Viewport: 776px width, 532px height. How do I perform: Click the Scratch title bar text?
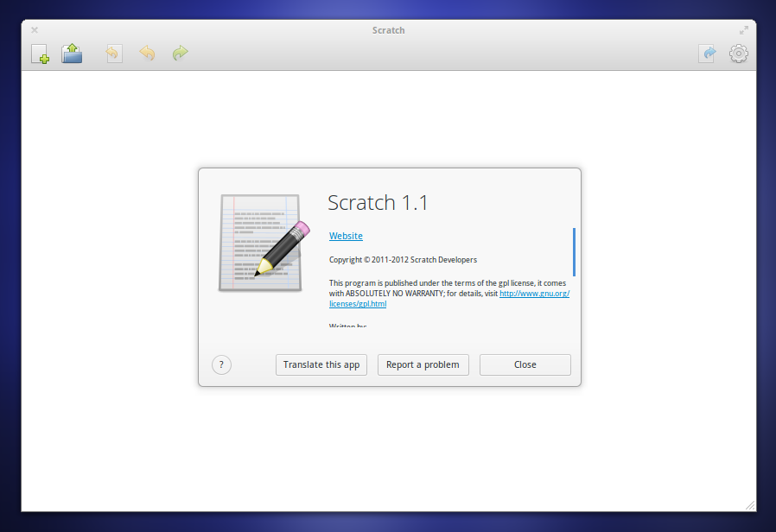click(x=388, y=29)
